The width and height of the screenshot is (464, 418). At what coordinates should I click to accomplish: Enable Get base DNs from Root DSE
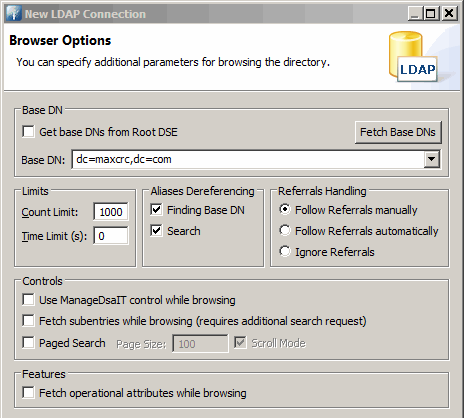click(x=28, y=131)
